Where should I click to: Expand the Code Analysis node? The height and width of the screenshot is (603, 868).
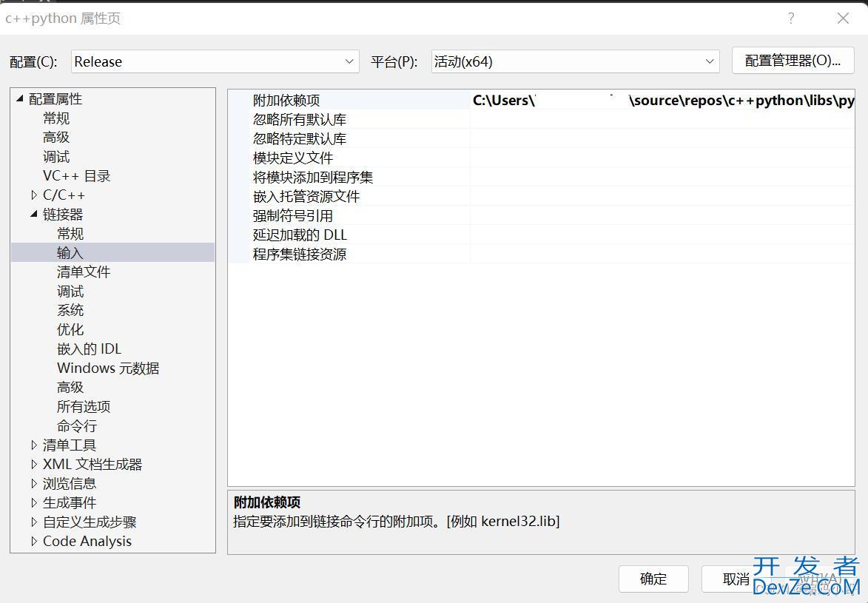[34, 541]
